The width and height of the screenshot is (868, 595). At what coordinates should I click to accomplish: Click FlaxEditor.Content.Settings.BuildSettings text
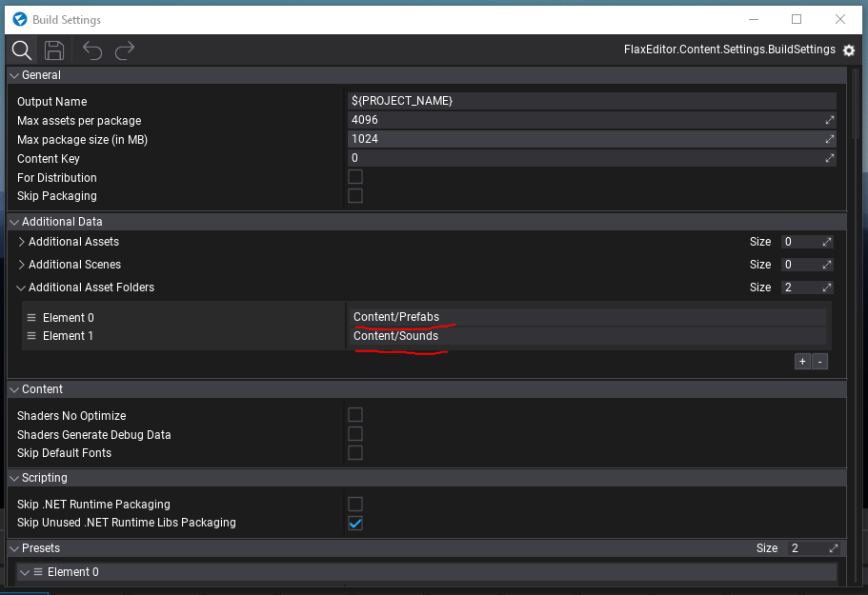point(730,50)
